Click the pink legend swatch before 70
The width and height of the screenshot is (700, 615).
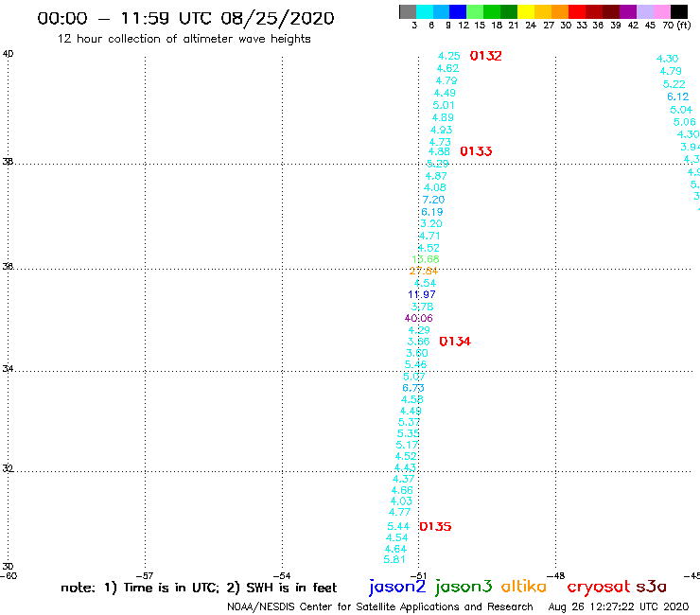pos(661,11)
